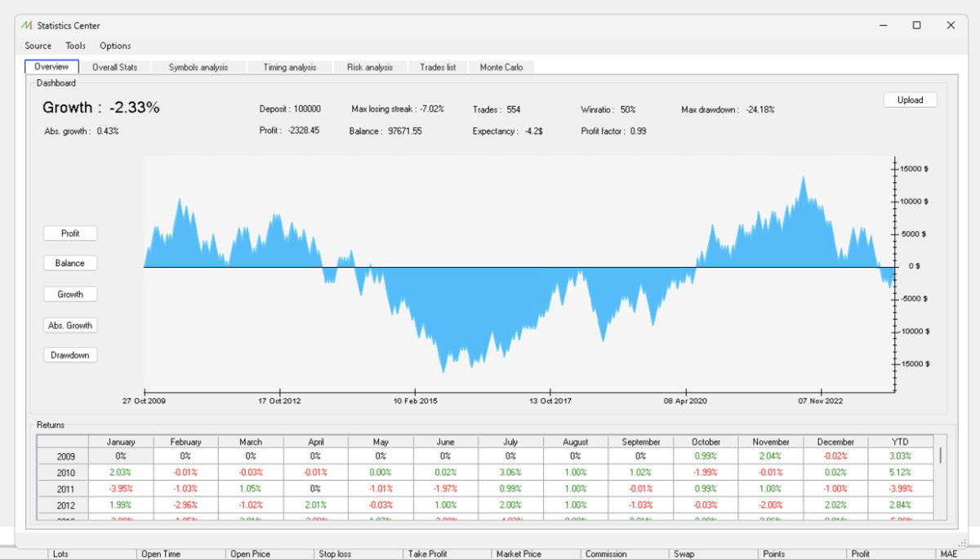Click the 2011 January cell -3.95%
Image resolution: width=980 pixels, height=560 pixels.
120,487
